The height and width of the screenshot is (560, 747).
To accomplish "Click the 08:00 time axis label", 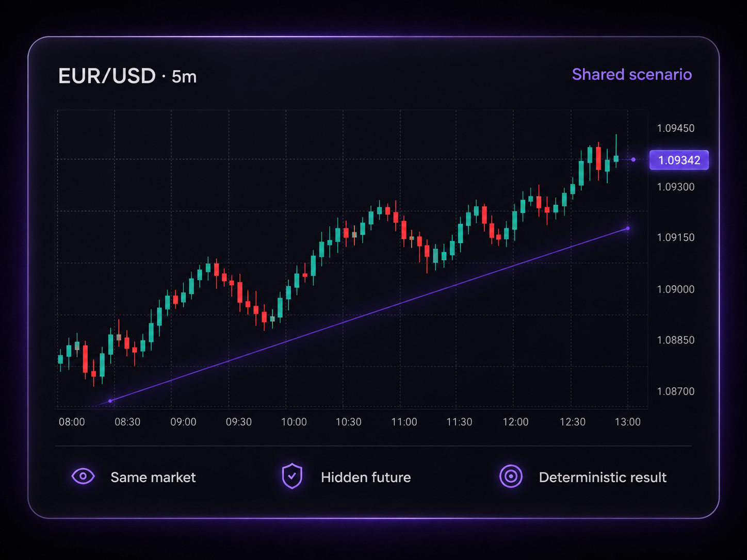I will click(72, 422).
